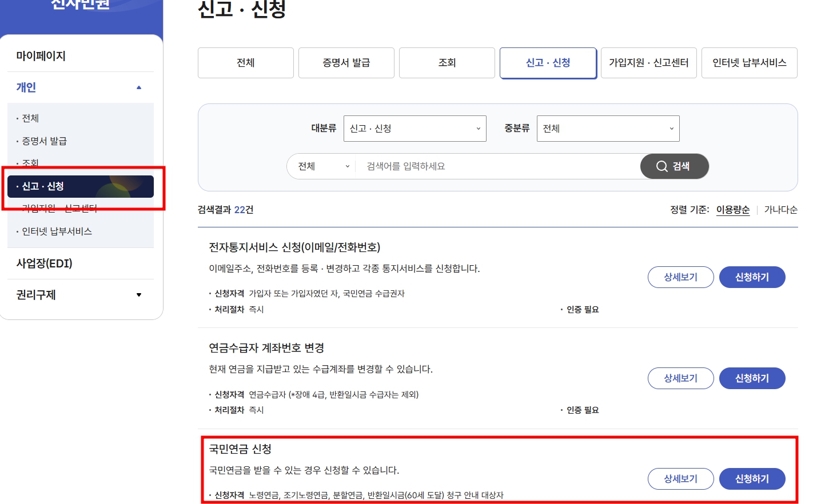Click 신청하기 for 국민연금 신청

point(752,479)
